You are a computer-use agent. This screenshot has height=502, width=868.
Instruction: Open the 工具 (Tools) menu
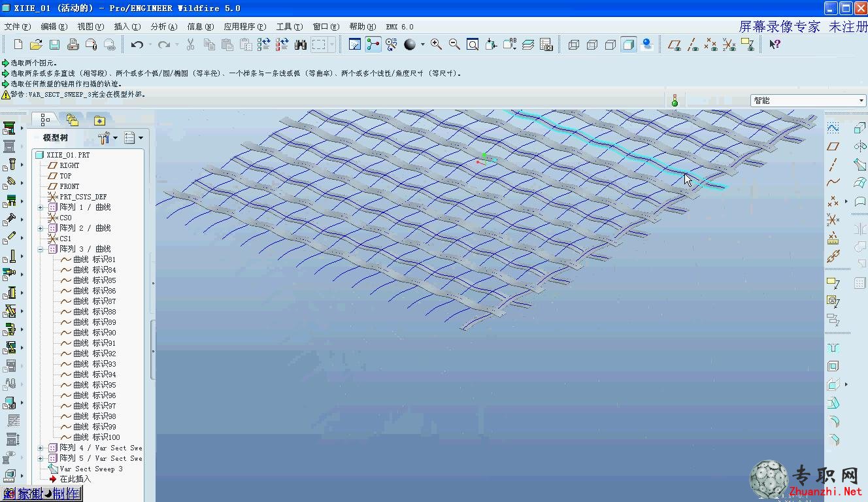click(289, 27)
